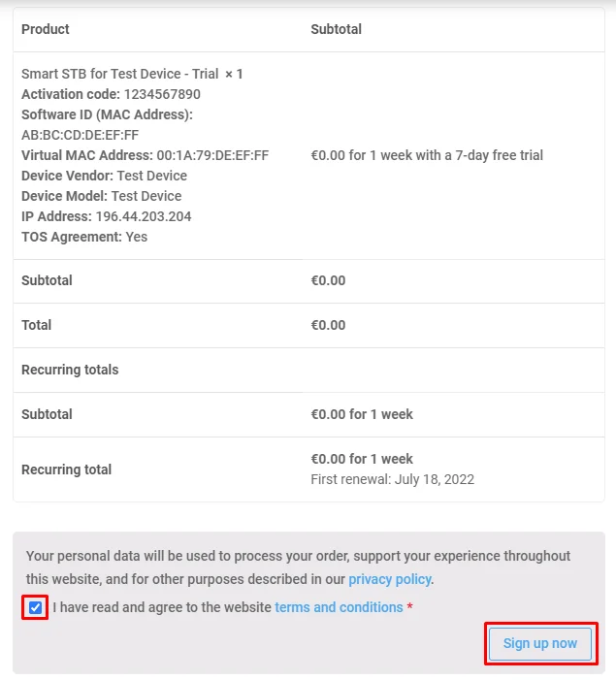Click the Recurring total row label
The width and height of the screenshot is (616, 680).
tap(66, 470)
